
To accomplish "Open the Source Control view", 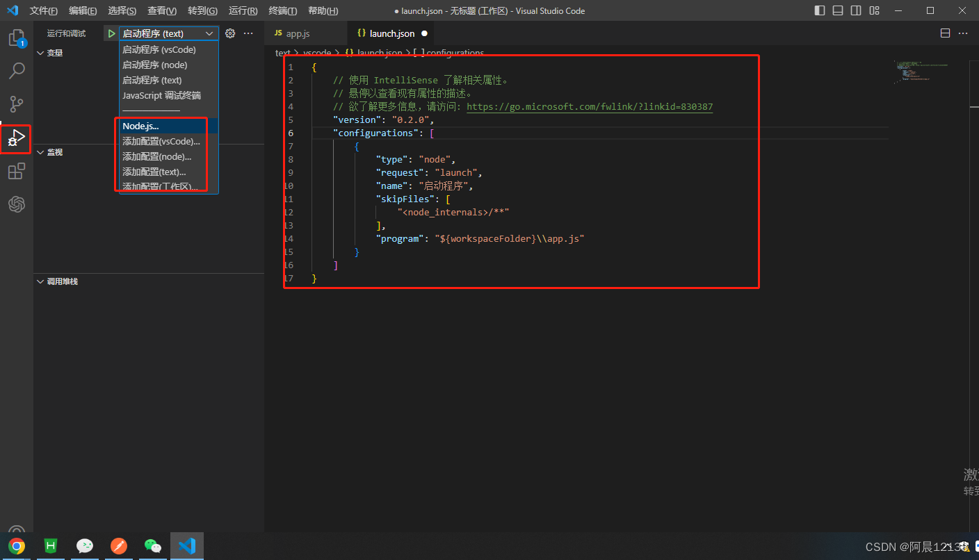I will point(16,104).
